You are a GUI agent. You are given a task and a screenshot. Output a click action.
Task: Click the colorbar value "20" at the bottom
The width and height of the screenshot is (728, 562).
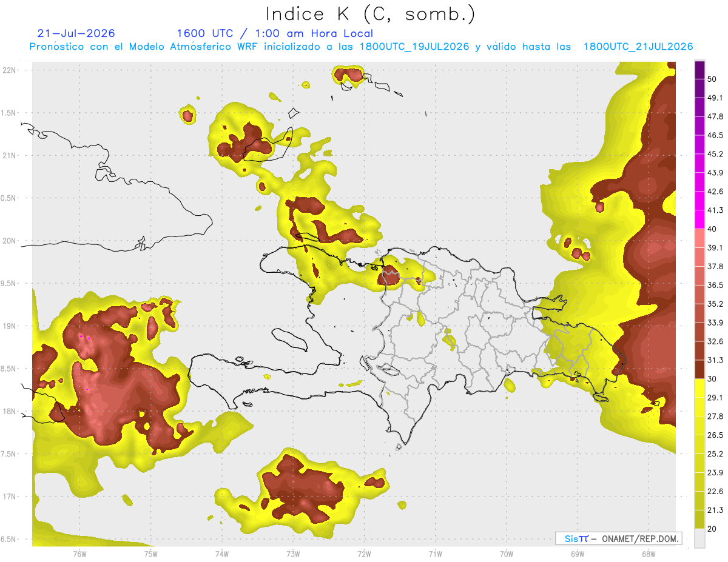coord(713,529)
